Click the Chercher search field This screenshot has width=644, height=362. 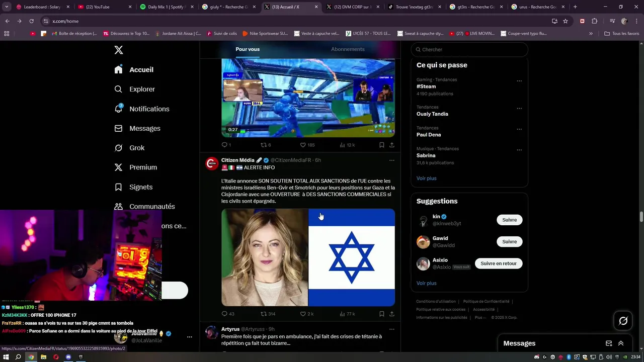point(469,49)
